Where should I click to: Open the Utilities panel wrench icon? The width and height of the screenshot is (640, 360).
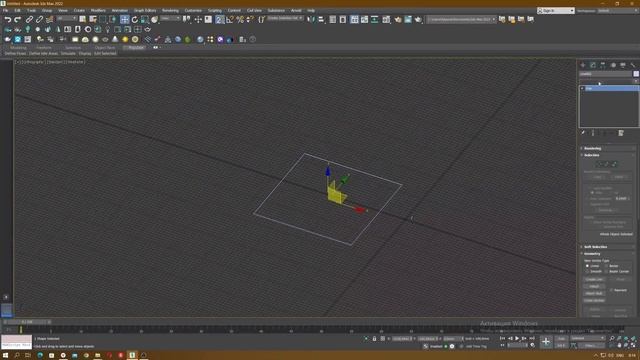click(x=633, y=65)
